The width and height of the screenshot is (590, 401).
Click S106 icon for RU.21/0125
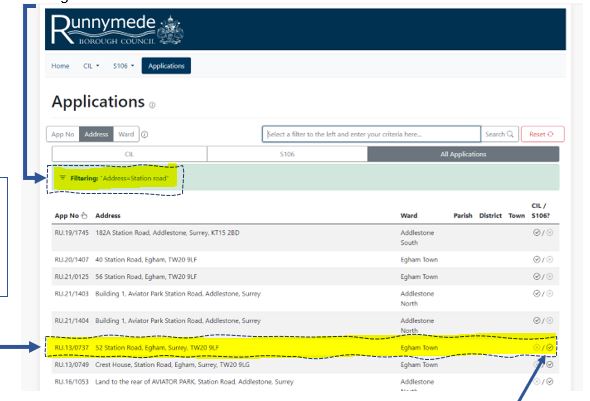coord(550,276)
